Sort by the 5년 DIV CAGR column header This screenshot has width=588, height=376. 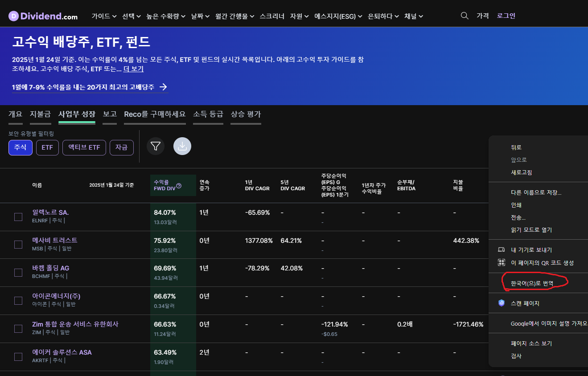point(293,185)
